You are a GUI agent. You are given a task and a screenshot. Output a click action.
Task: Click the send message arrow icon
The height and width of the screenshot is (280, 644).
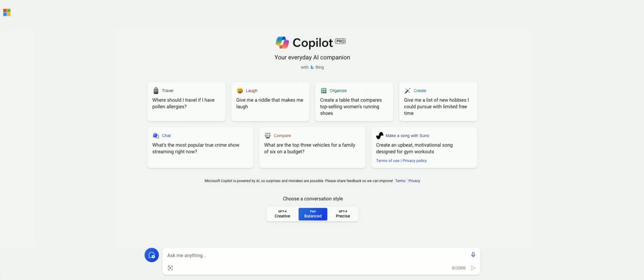point(473,268)
